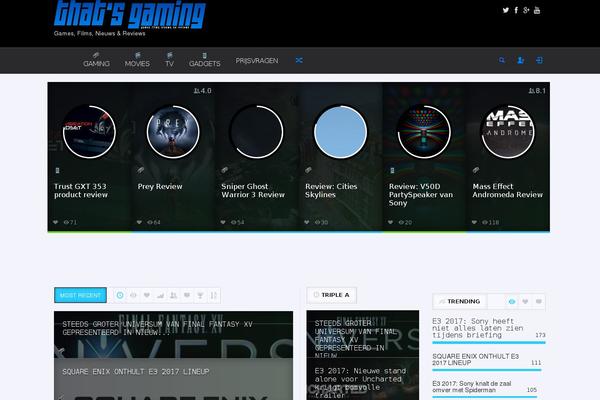Sort posts by user rating people icon

click(173, 295)
